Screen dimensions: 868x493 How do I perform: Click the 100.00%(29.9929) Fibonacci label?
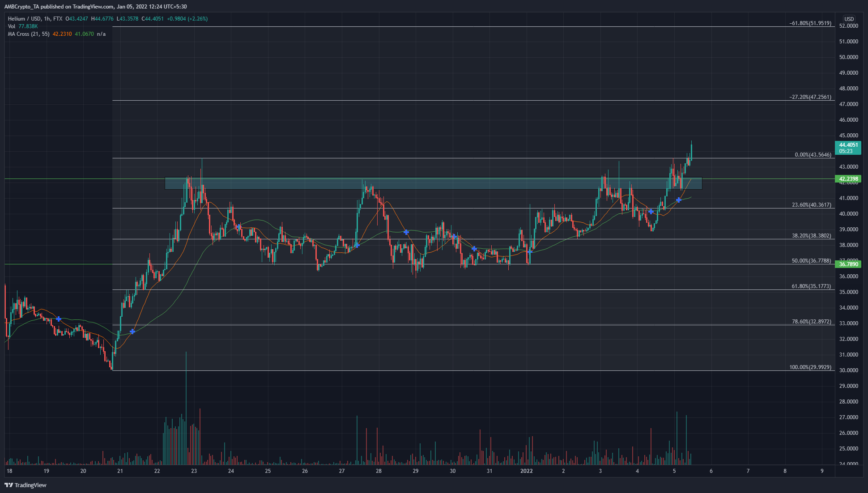click(x=810, y=367)
